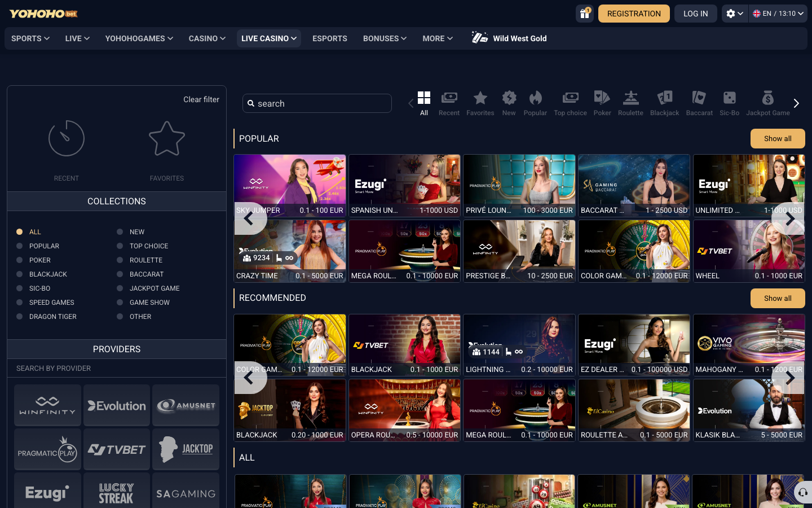Click the game search input field

317,103
